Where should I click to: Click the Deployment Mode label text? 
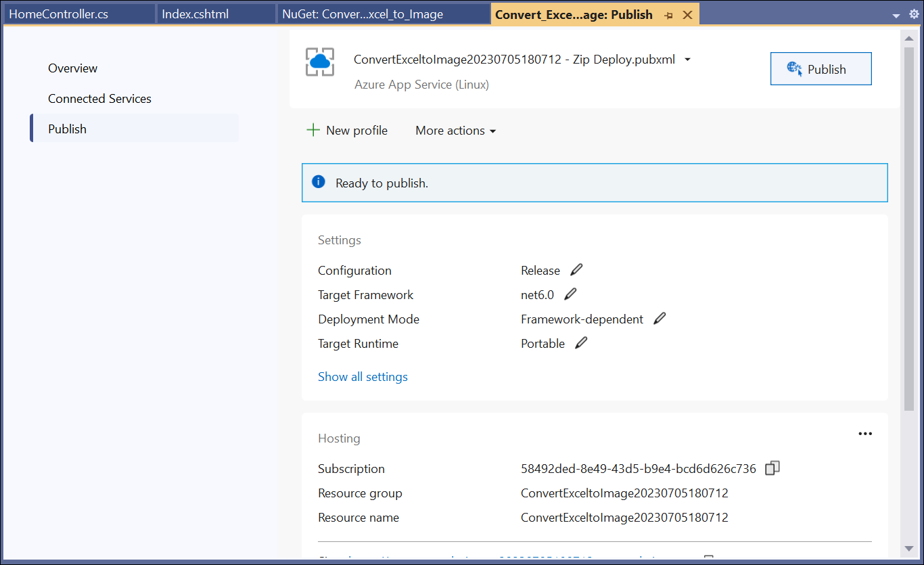pos(369,319)
